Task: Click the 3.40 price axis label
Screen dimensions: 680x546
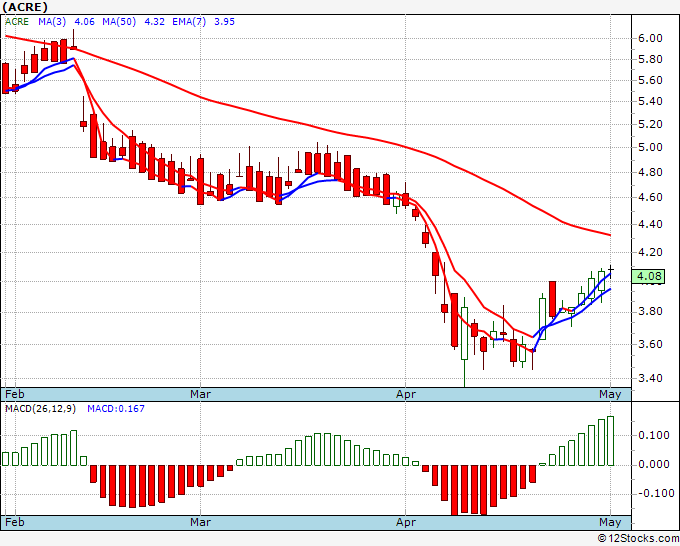Action: click(650, 379)
